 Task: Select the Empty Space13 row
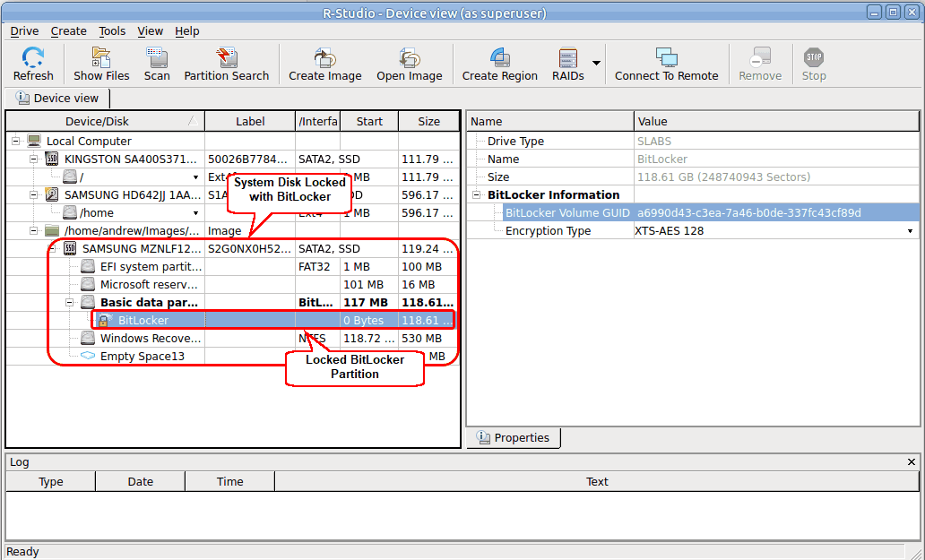tap(232, 356)
